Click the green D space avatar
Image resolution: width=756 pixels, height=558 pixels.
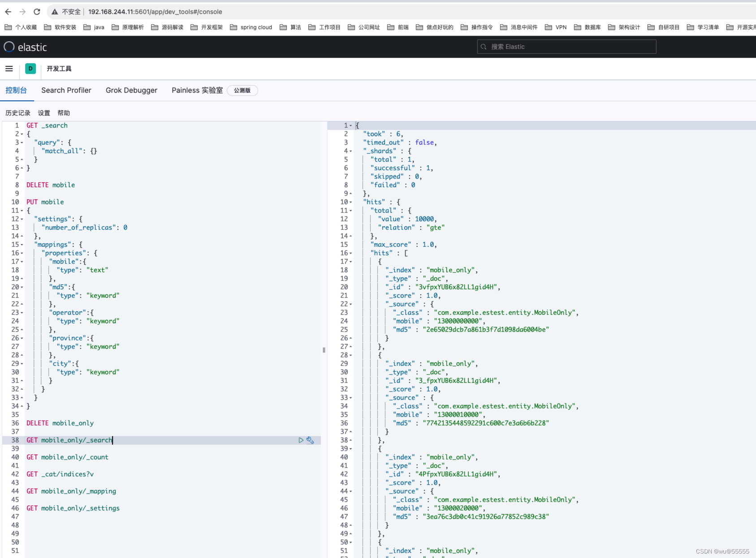click(30, 69)
